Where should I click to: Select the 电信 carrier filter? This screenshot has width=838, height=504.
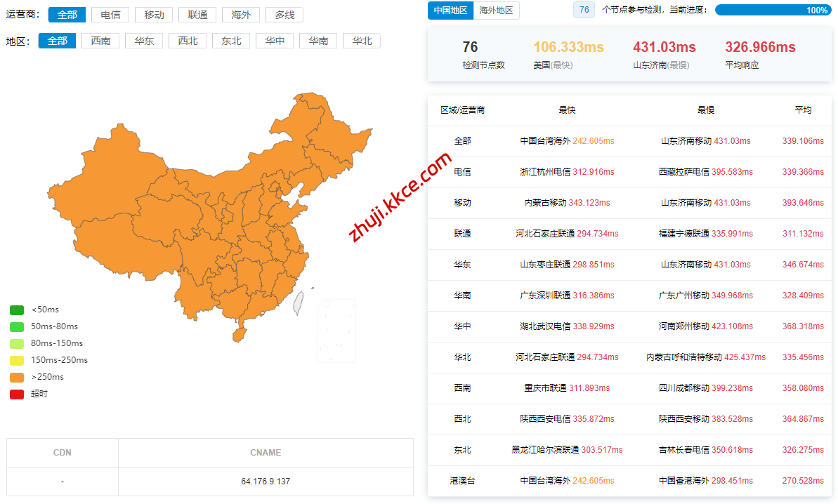pos(110,15)
